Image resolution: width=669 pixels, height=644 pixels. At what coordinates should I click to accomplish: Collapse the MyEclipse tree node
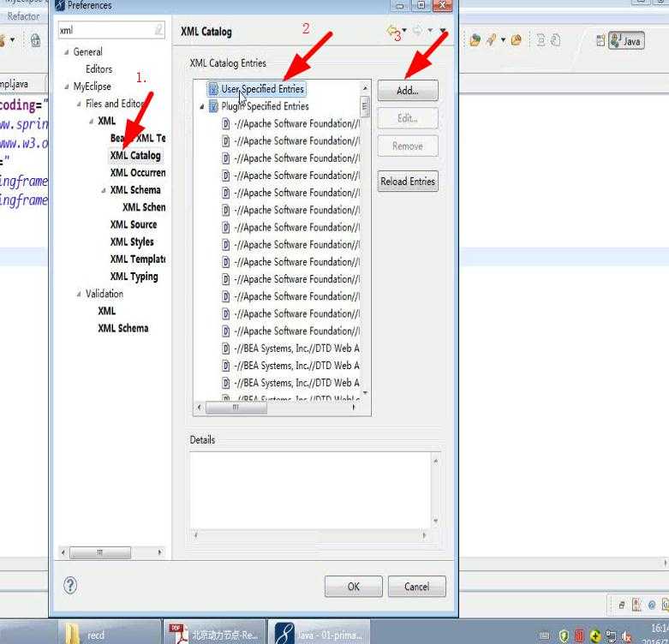point(66,86)
